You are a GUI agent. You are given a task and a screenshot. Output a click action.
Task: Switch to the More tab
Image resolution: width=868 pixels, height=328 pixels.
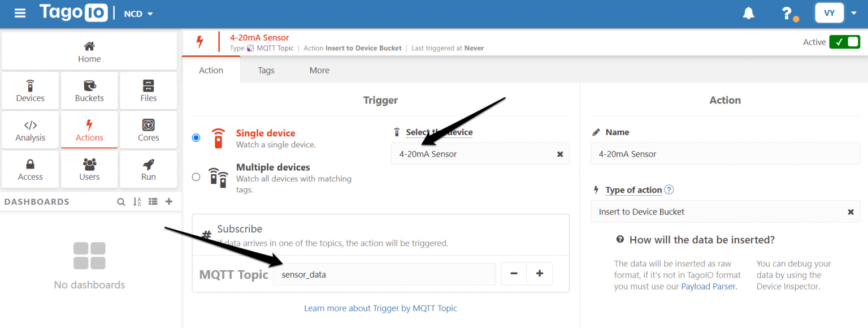tap(319, 70)
